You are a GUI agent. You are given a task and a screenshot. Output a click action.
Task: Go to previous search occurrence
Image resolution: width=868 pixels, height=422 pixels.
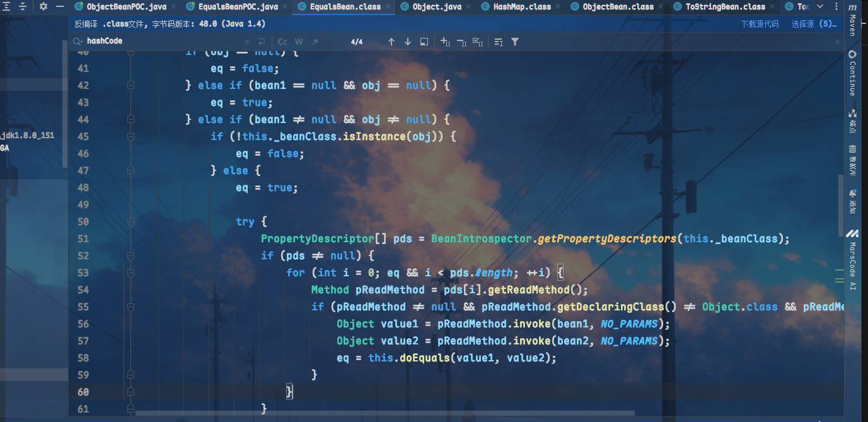click(391, 42)
